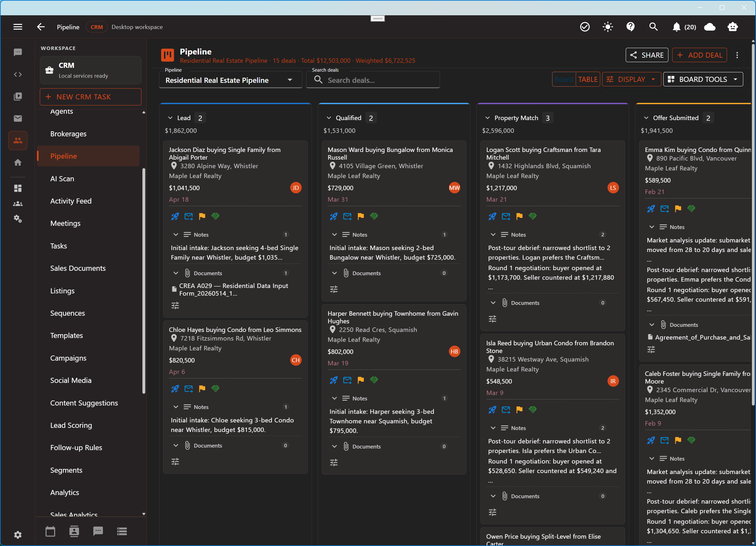
Task: Open the mail icon in left rail
Action: coord(18,118)
